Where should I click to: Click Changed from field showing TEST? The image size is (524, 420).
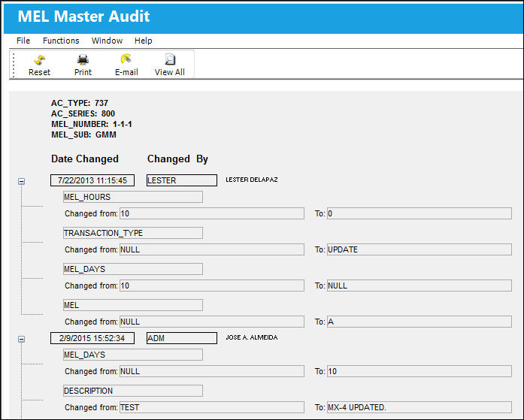pyautogui.click(x=212, y=408)
